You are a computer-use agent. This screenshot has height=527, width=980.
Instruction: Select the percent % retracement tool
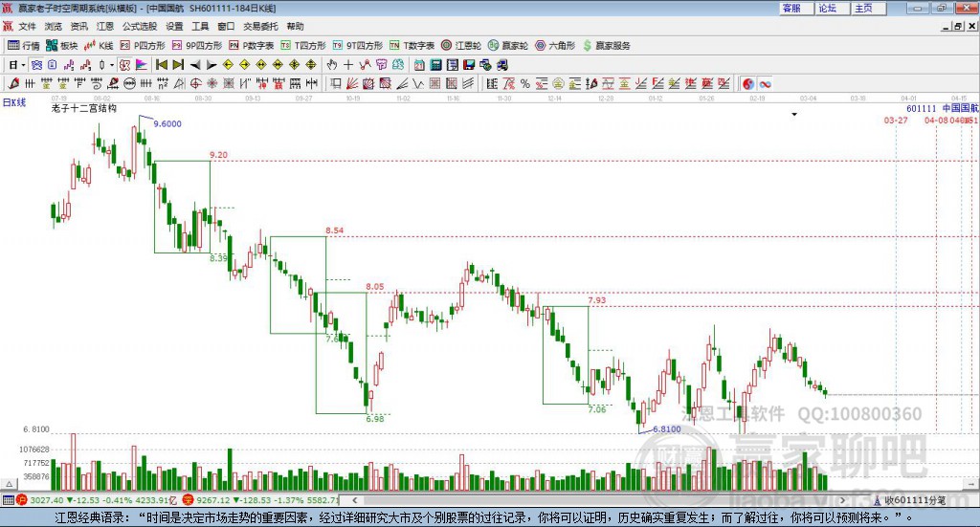click(525, 83)
